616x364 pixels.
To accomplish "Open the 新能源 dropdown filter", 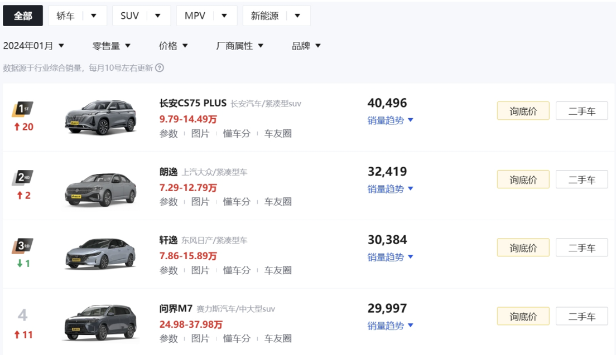I will (x=276, y=16).
